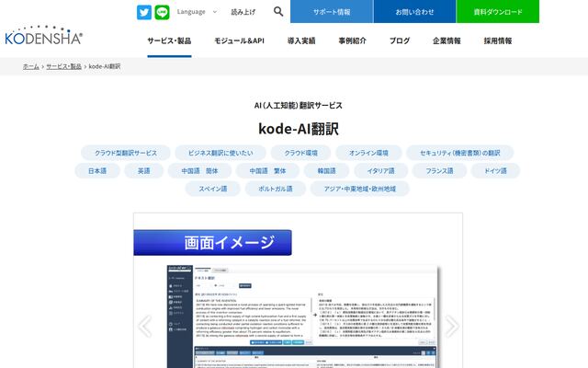
Task: Open the Language dropdown
Action: [x=197, y=12]
